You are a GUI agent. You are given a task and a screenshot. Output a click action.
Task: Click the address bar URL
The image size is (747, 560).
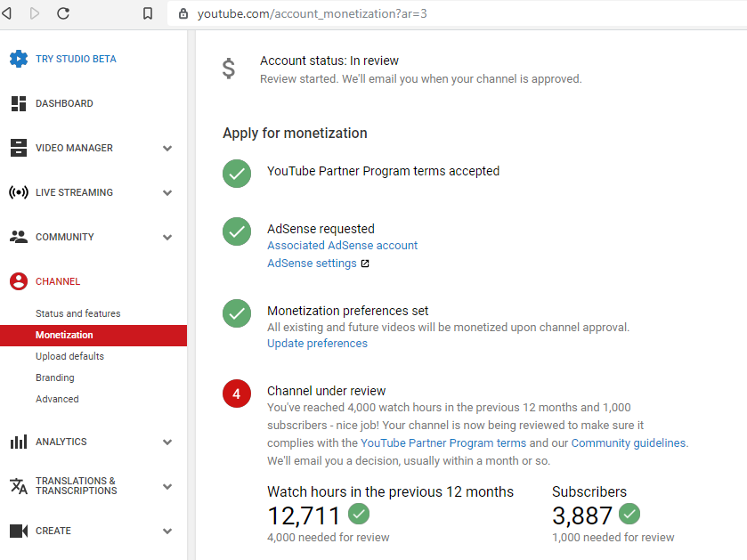point(312,14)
